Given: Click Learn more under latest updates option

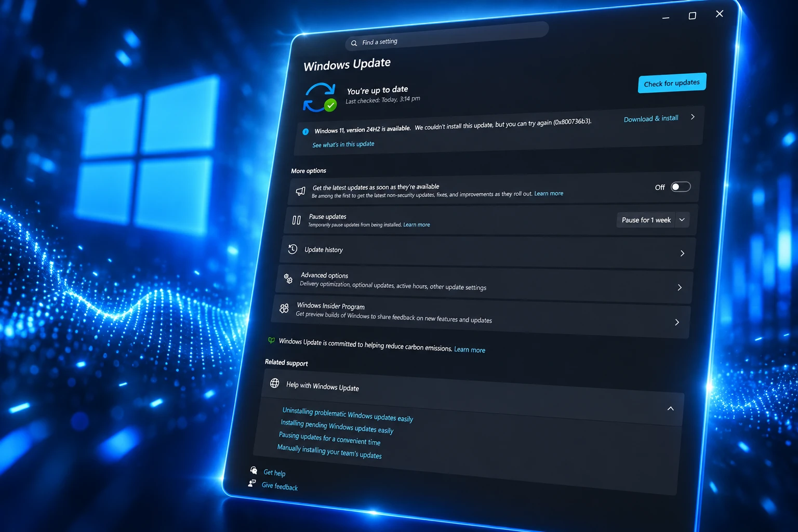Looking at the screenshot, I should coord(549,193).
